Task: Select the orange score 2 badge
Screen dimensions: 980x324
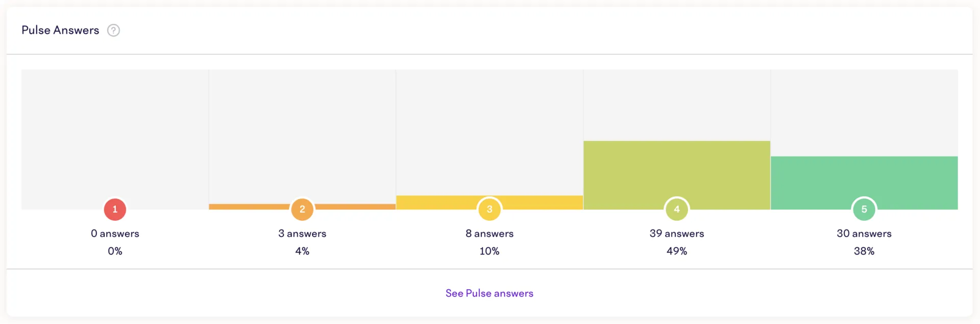Action: coord(302,210)
